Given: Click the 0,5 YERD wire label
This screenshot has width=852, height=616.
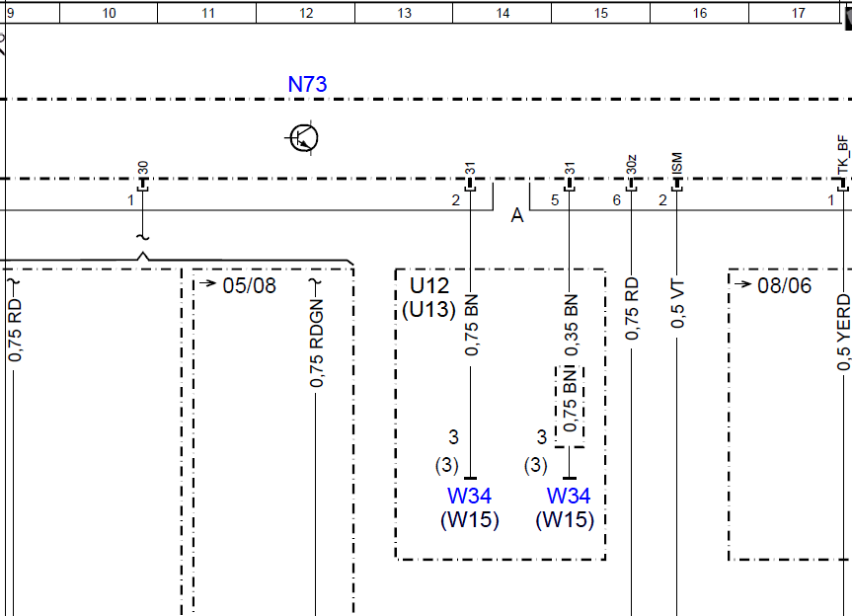Looking at the screenshot, I should 843,333.
